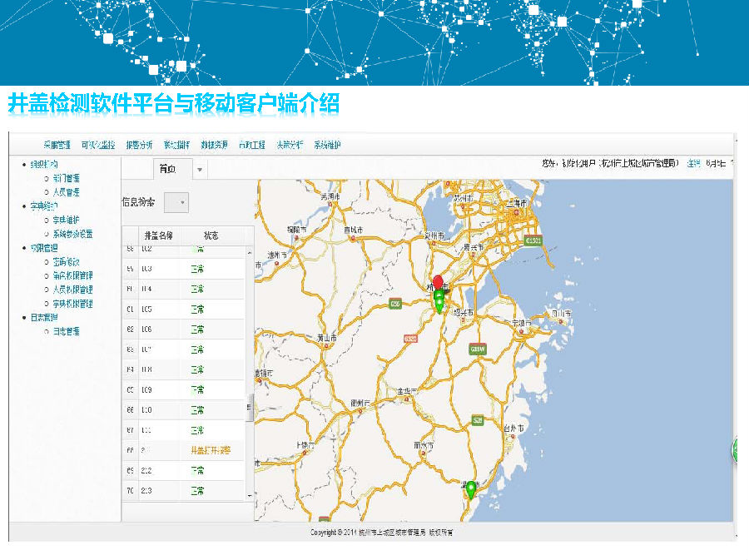This screenshot has width=749, height=560.
Task: Select manhole row 106 in the list
Action: tap(184, 330)
